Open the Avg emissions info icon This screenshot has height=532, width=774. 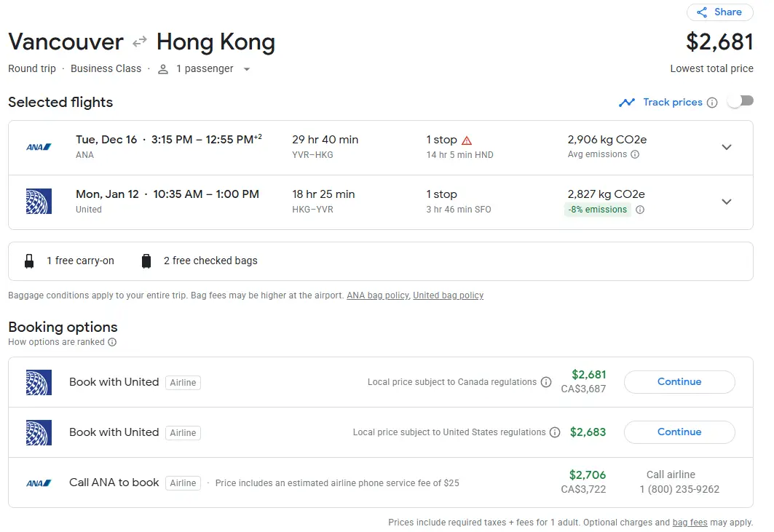click(x=635, y=154)
